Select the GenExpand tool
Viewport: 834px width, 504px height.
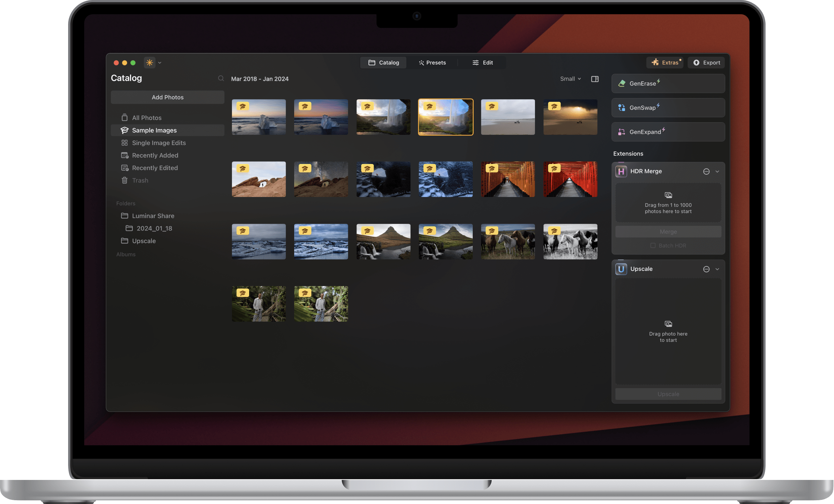coord(668,132)
